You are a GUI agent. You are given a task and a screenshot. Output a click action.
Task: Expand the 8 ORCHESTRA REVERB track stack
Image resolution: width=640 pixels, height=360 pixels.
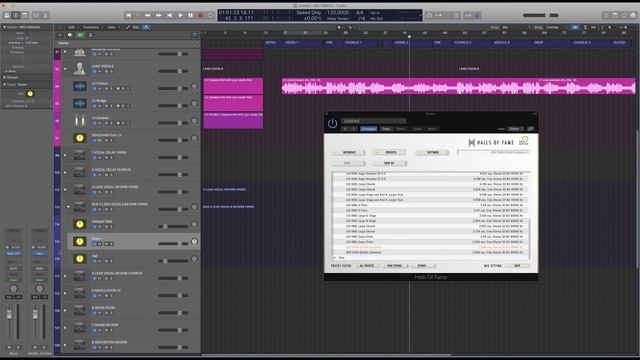pos(65,345)
